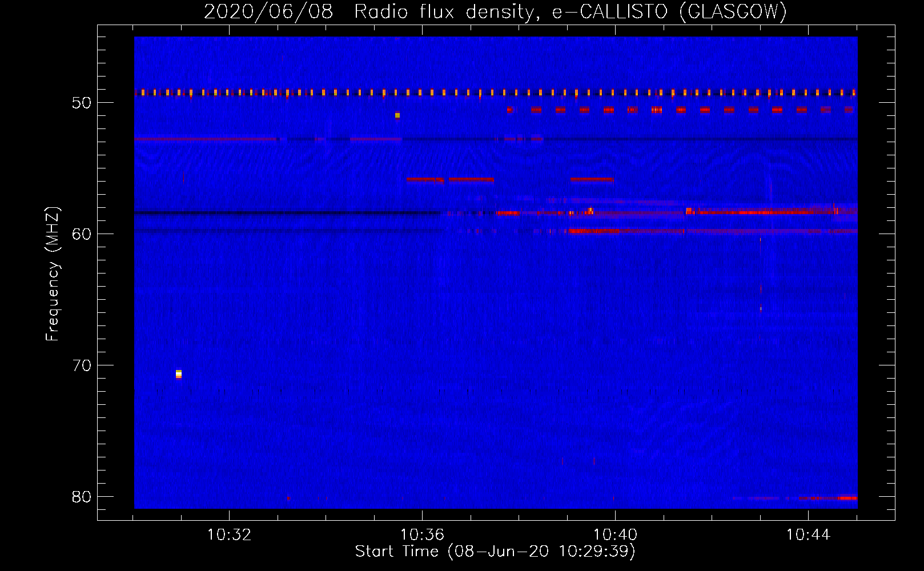Screen dimensions: 924x571
Task: Click the 10:32 time tick label
Action: point(229,535)
